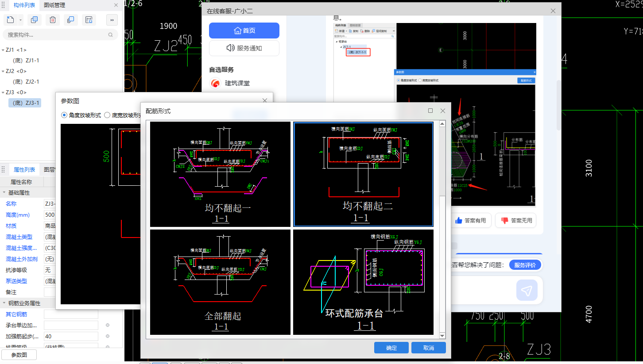This screenshot has height=364, width=643.
Task: Click the 备注 property label
Action: click(11, 292)
